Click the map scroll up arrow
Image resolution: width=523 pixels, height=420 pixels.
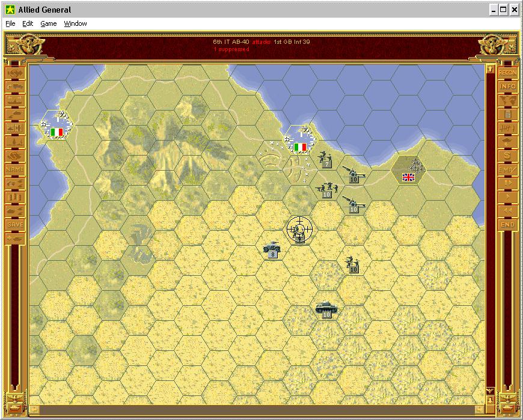point(490,69)
